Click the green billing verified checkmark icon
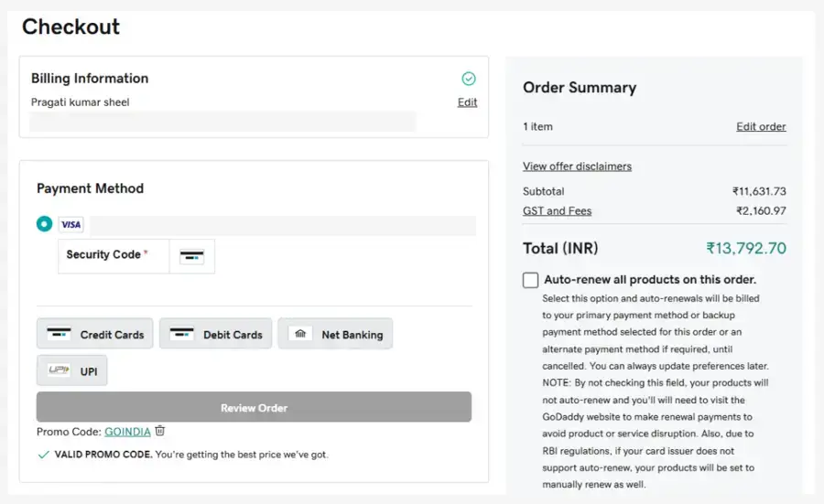Image resolution: width=824 pixels, height=504 pixels. tap(468, 79)
